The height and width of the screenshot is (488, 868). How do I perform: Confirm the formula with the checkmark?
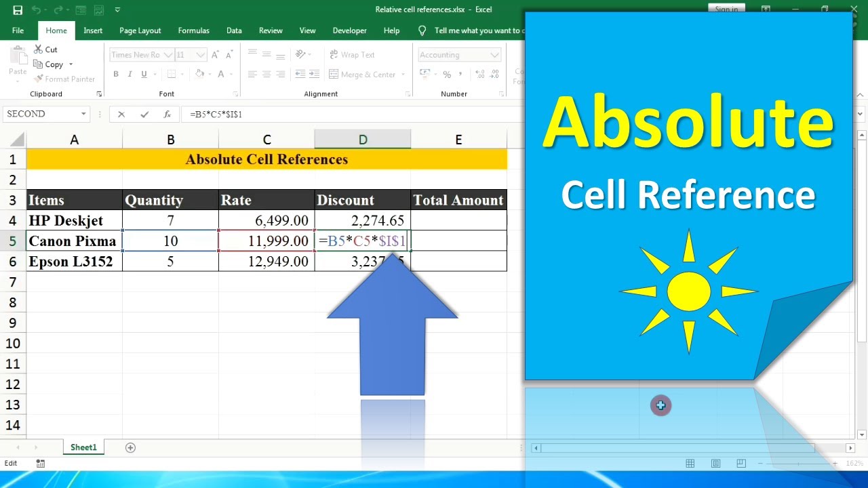click(144, 115)
